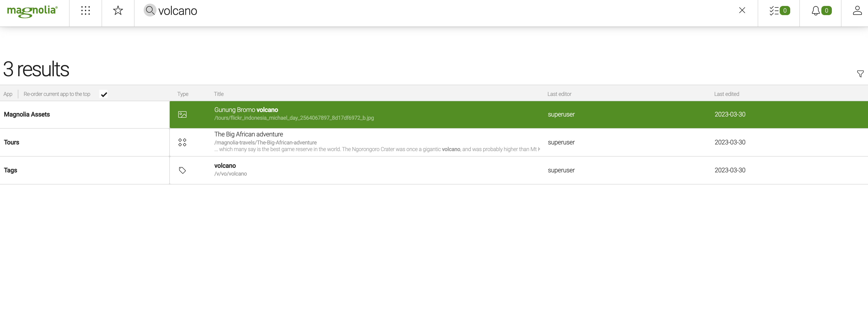Click the image asset type icon
This screenshot has height=336, width=868.
click(x=182, y=115)
